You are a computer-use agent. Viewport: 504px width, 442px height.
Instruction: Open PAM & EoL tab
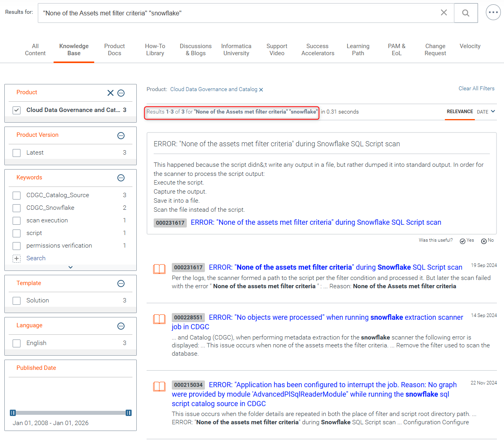click(x=397, y=50)
